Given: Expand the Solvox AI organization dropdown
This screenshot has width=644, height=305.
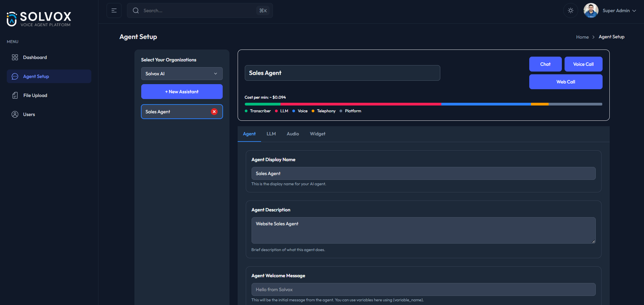Looking at the screenshot, I should [x=182, y=74].
